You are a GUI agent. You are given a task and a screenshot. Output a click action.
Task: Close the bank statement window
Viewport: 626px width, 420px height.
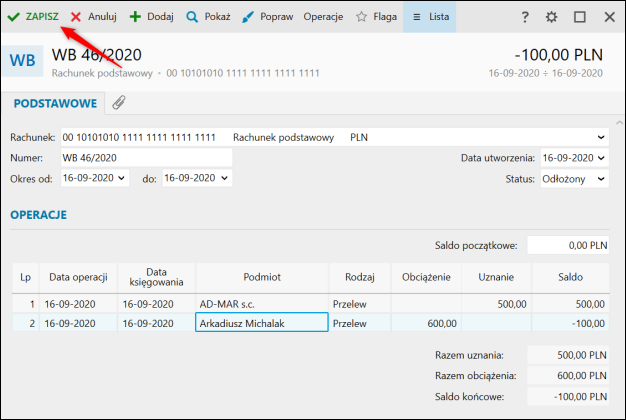point(609,17)
